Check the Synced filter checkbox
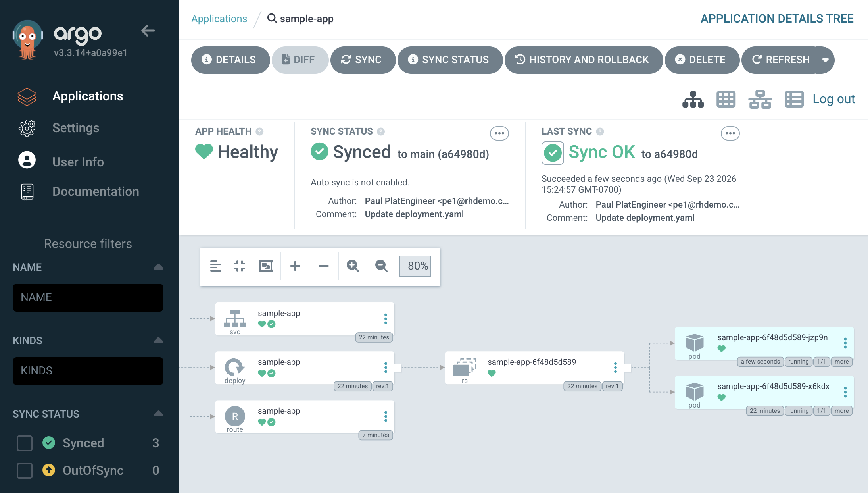 [25, 443]
